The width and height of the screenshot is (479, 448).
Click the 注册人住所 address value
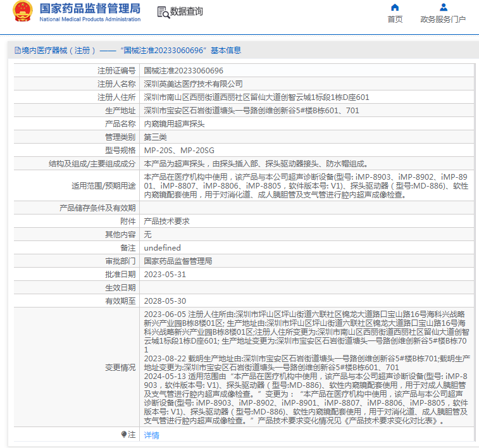coord(257,97)
